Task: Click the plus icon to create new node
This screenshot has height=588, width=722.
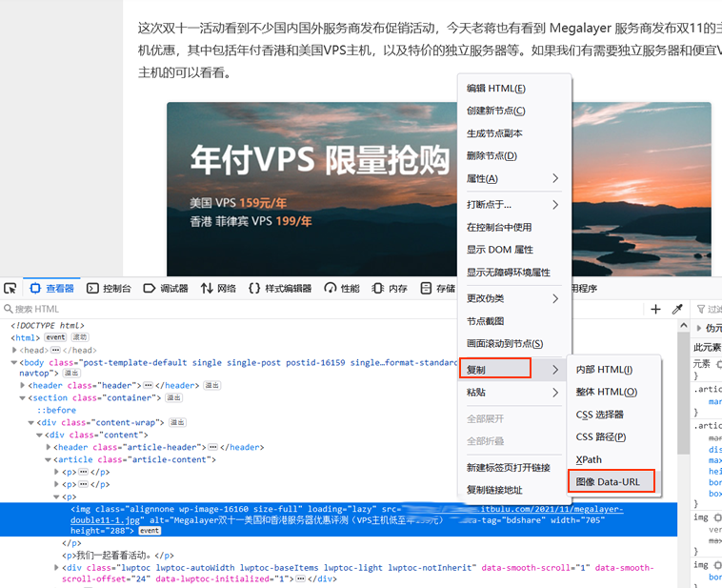Action: (x=655, y=309)
